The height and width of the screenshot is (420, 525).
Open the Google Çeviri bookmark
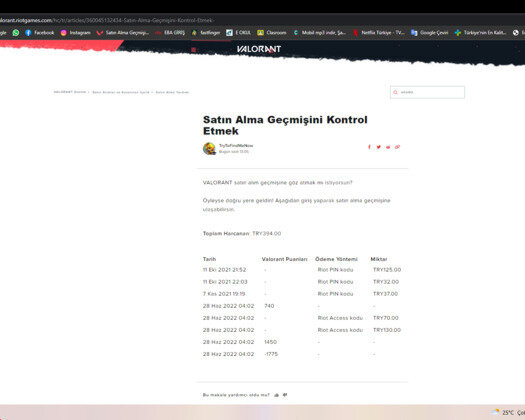click(430, 32)
